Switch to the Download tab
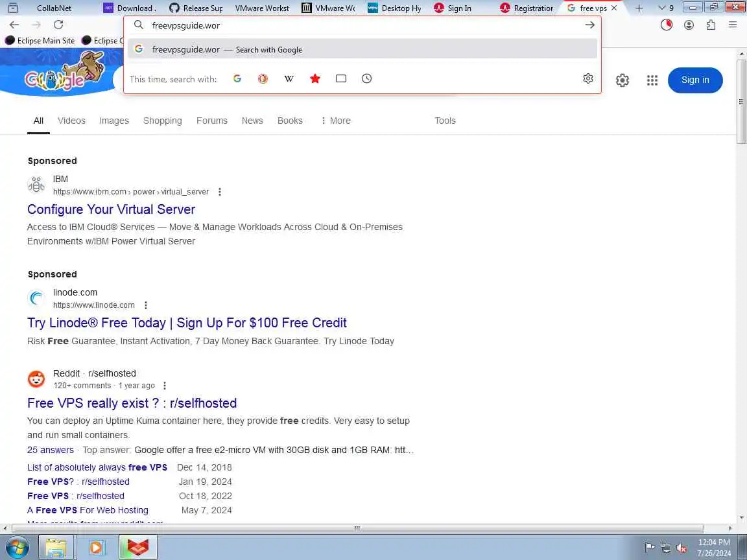 pos(130,8)
